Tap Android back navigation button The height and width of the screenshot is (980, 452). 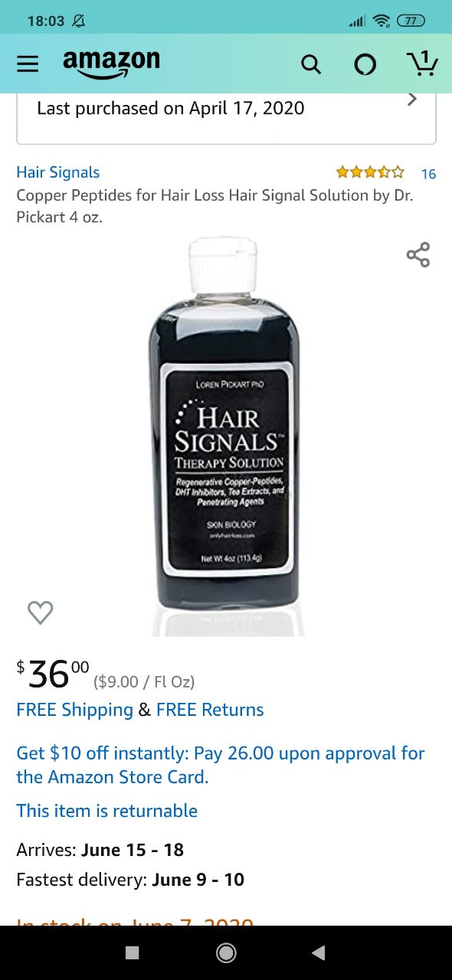pos(319,952)
